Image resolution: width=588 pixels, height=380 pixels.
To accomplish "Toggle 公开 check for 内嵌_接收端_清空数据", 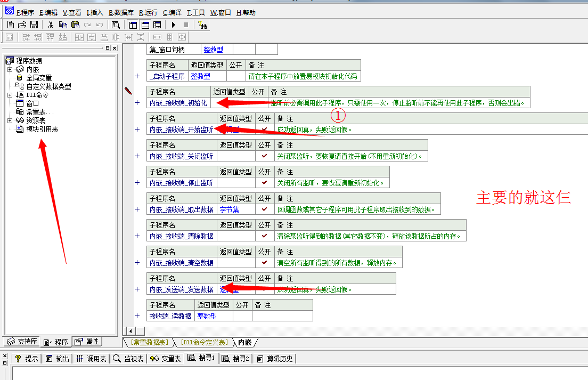I will [x=264, y=263].
